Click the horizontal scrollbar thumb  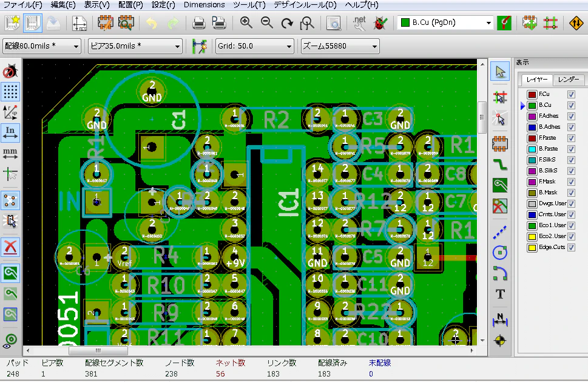pos(98,350)
